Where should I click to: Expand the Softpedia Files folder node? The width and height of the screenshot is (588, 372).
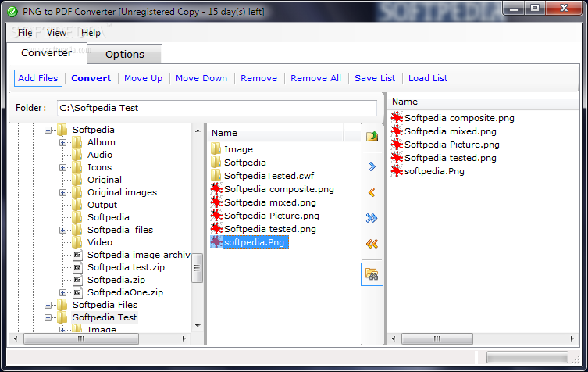(48, 306)
